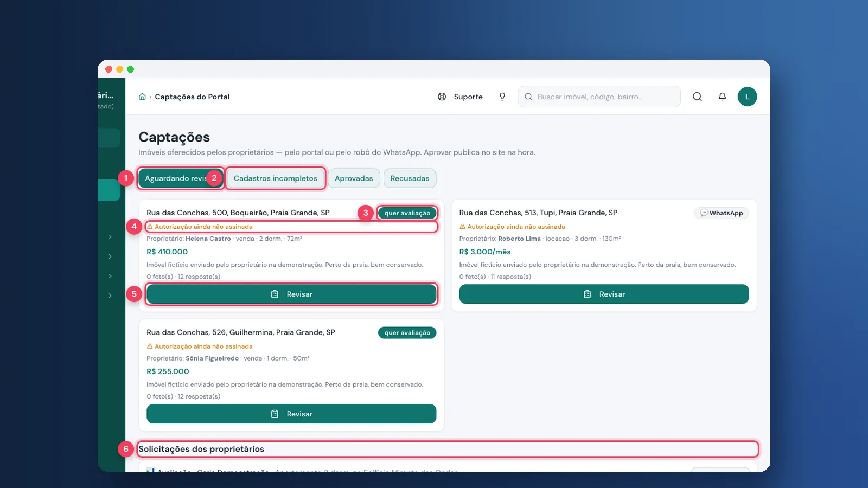Expand third sidebar chevron
Screen dimensions: 868x488
[x=110, y=276]
